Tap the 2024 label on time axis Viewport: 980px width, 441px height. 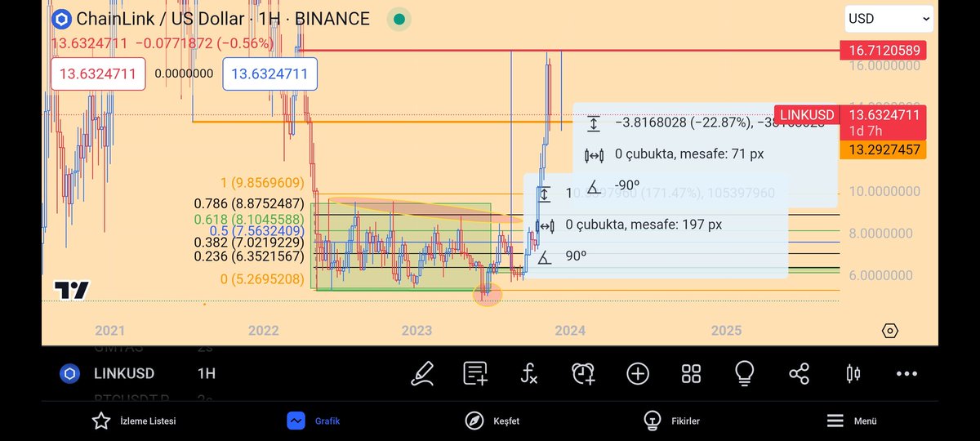tap(570, 330)
